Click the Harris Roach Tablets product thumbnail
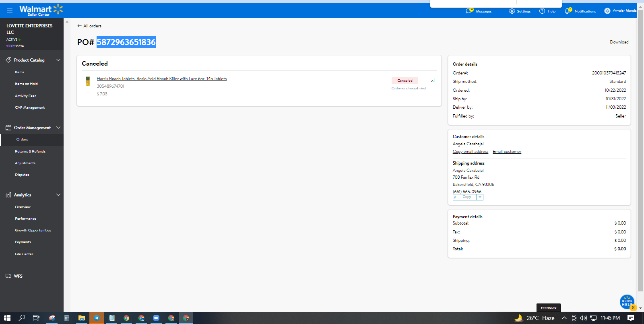644x324 pixels. 88,81
